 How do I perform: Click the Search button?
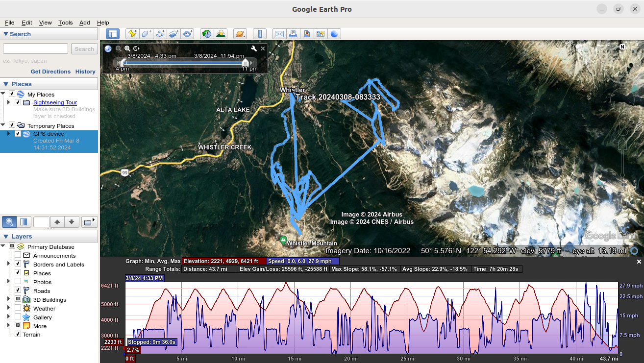(84, 49)
